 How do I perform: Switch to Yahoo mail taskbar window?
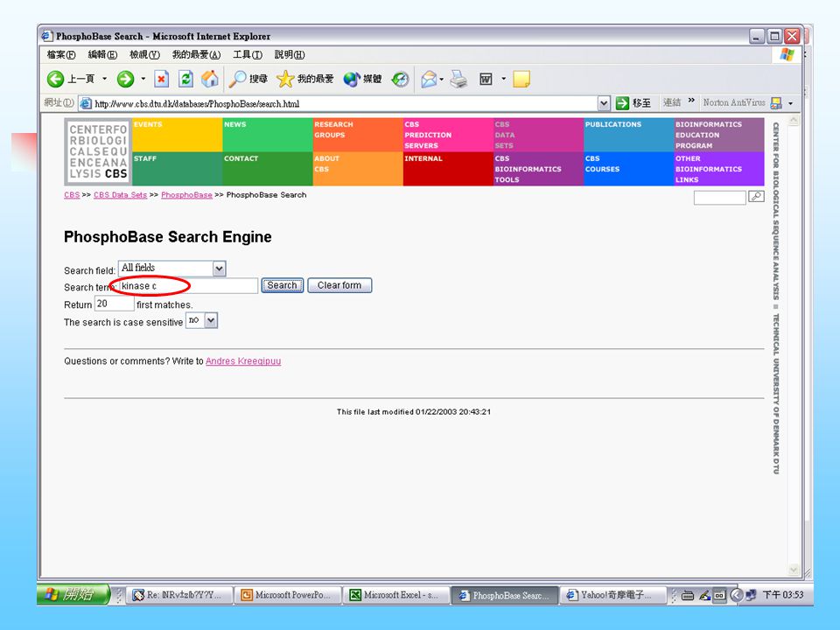tap(613, 595)
